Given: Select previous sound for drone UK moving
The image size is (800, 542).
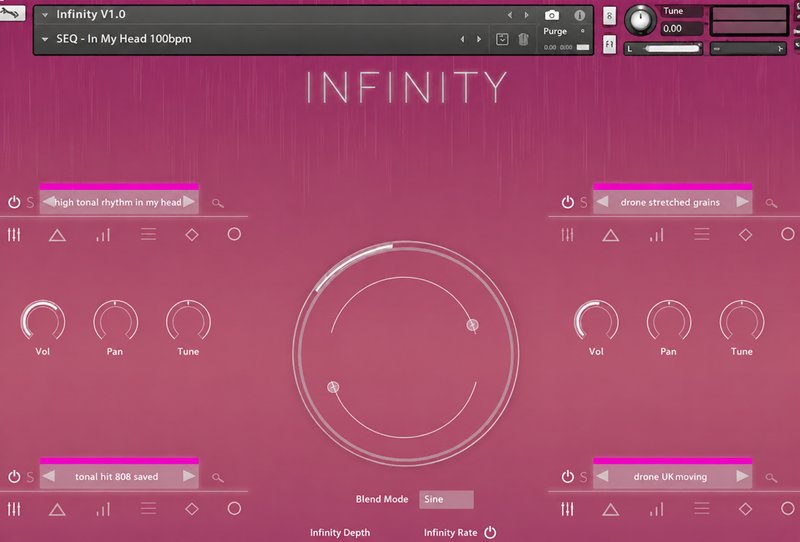Looking at the screenshot, I should 602,476.
